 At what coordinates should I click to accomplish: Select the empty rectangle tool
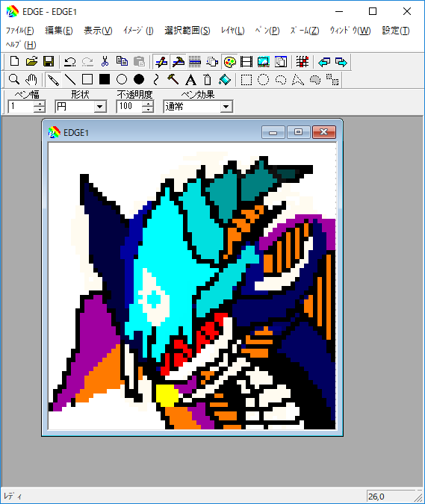pos(87,79)
